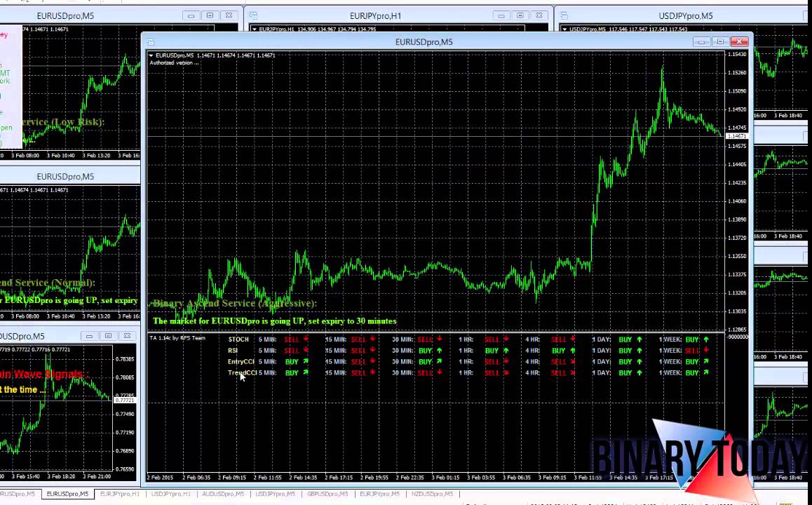812x505 pixels.
Task: Expand the triangle beside EURJPYpro,H1 chart header
Action: [x=255, y=29]
